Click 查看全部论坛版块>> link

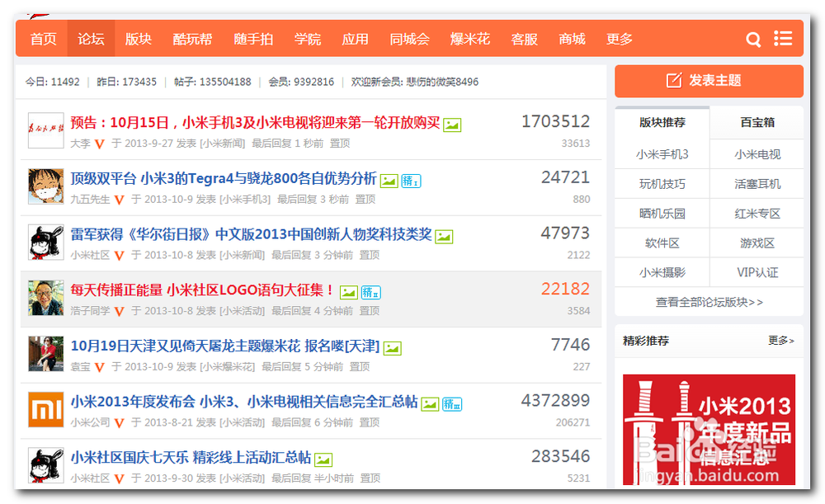709,302
